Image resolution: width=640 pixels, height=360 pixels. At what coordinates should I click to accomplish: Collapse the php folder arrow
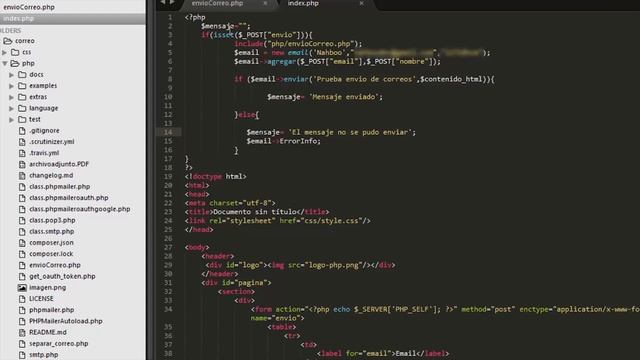pos(4,63)
